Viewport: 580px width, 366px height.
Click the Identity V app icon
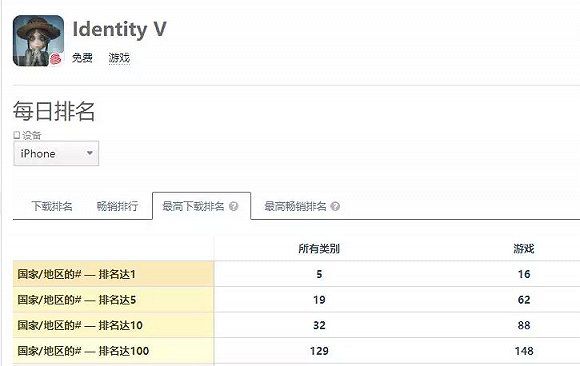pos(38,41)
